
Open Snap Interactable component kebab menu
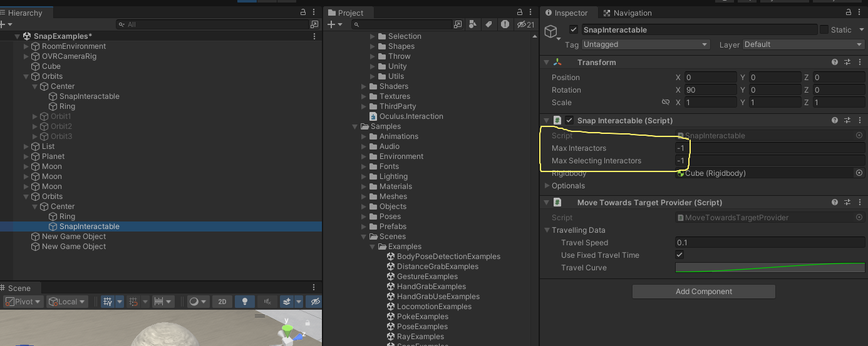click(859, 120)
